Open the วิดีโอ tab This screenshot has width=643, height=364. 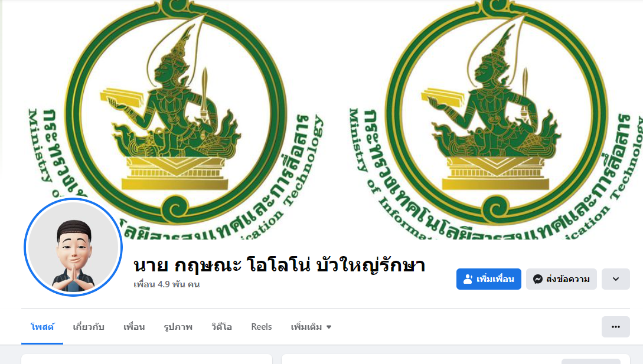(221, 327)
